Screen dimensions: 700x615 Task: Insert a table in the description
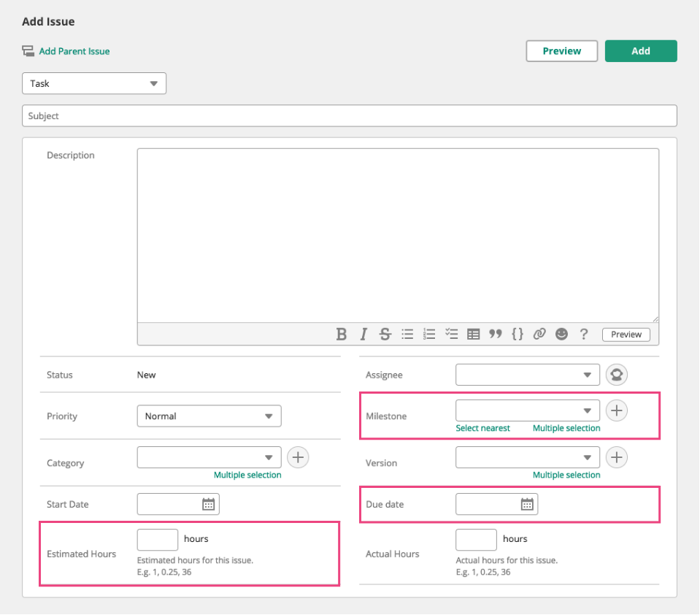click(473, 334)
